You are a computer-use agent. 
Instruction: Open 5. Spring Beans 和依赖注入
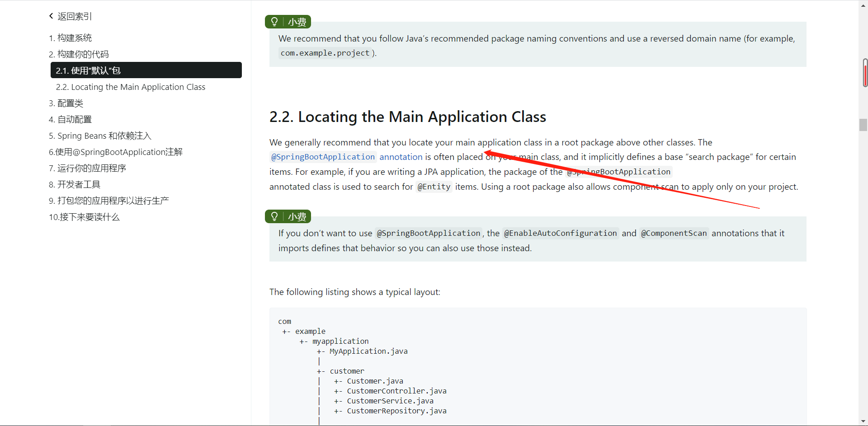coord(100,136)
